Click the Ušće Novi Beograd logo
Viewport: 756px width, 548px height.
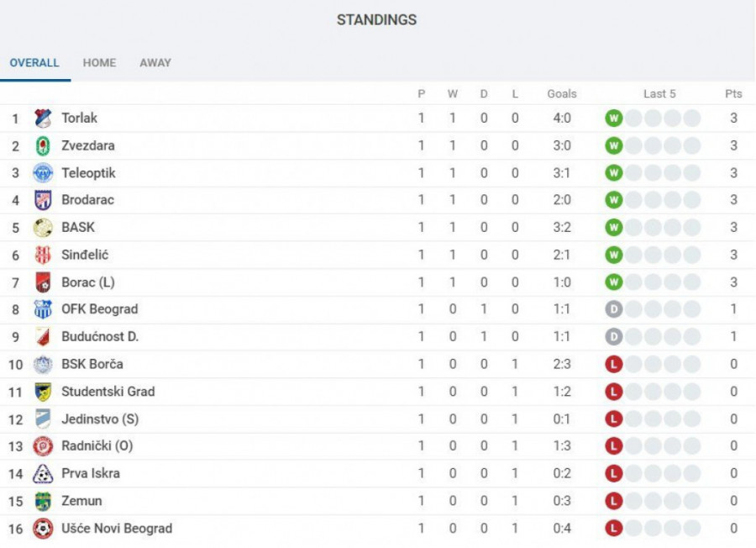[x=43, y=529]
